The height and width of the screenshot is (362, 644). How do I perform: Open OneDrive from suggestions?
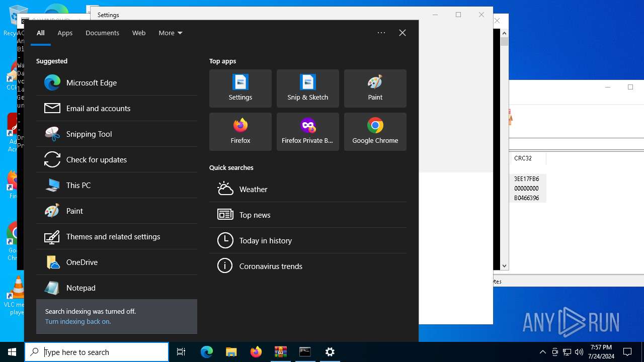point(117,262)
